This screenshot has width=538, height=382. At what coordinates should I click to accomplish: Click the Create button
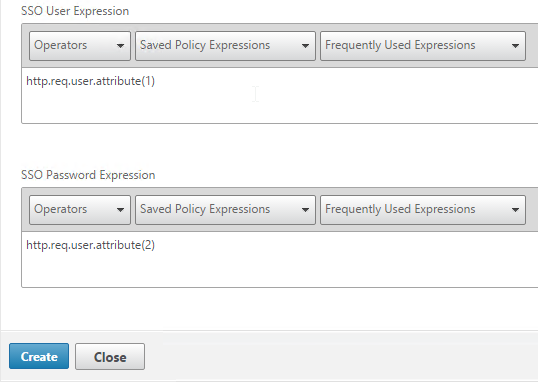(x=39, y=356)
